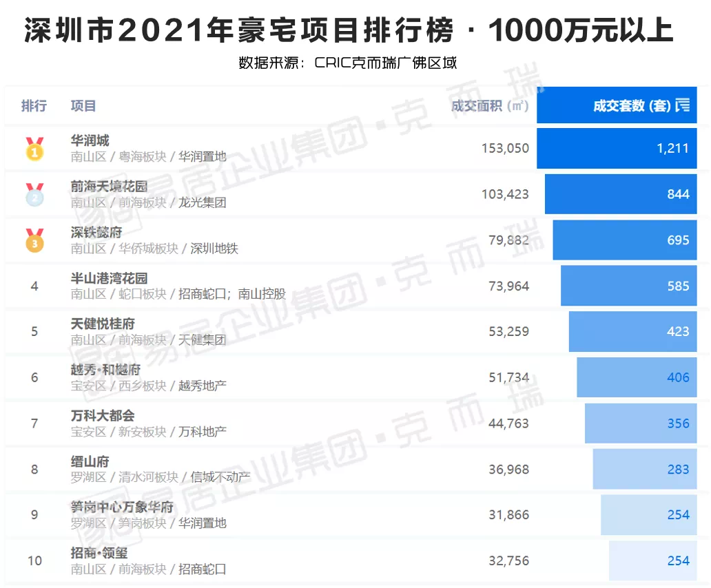The image size is (711, 588).
Task: Click area value 73,964
Action: click(508, 286)
